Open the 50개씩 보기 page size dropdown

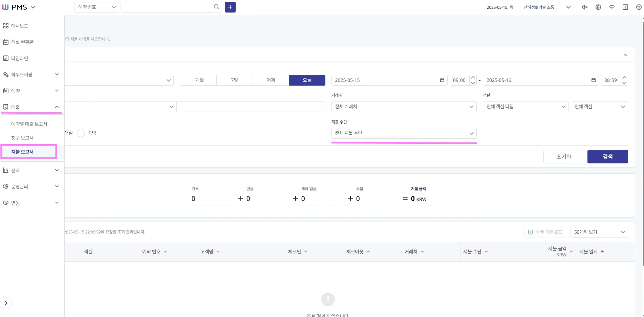599,232
